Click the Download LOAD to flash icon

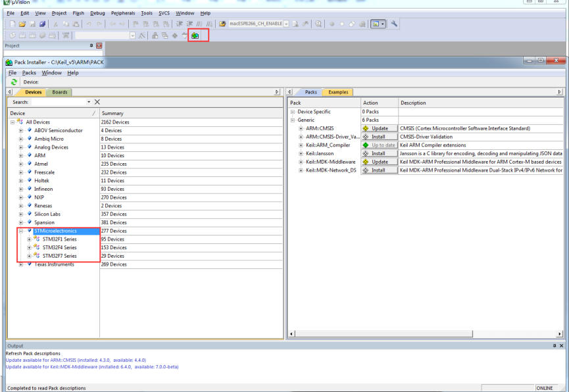pyautogui.click(x=66, y=36)
